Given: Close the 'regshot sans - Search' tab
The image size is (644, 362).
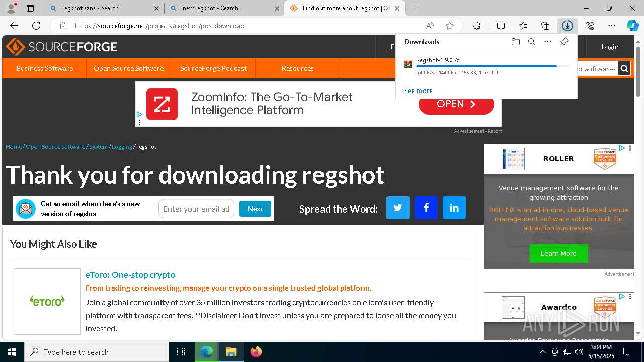Looking at the screenshot, I should [x=156, y=8].
